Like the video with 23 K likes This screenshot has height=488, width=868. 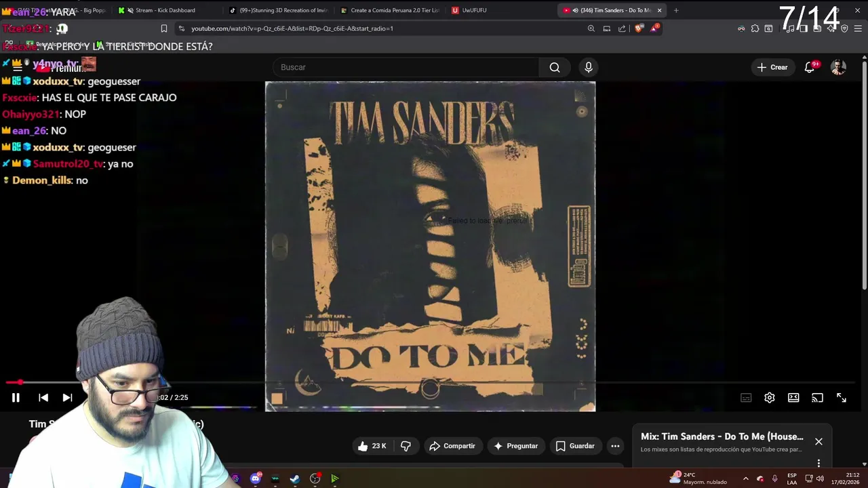pyautogui.click(x=372, y=446)
